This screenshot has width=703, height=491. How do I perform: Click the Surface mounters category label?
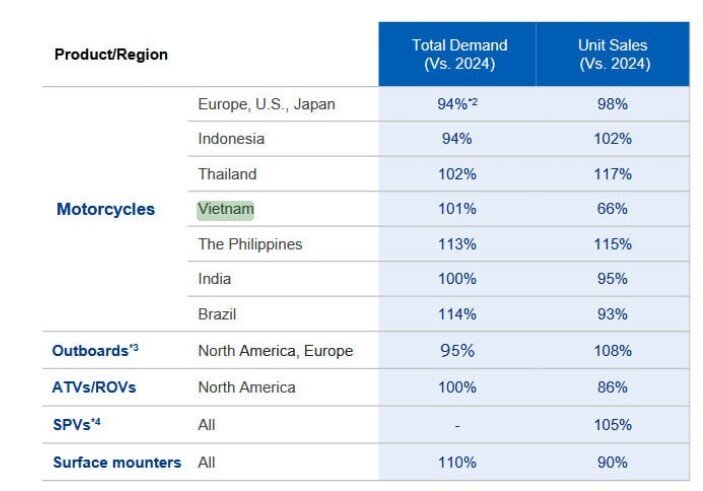116,462
